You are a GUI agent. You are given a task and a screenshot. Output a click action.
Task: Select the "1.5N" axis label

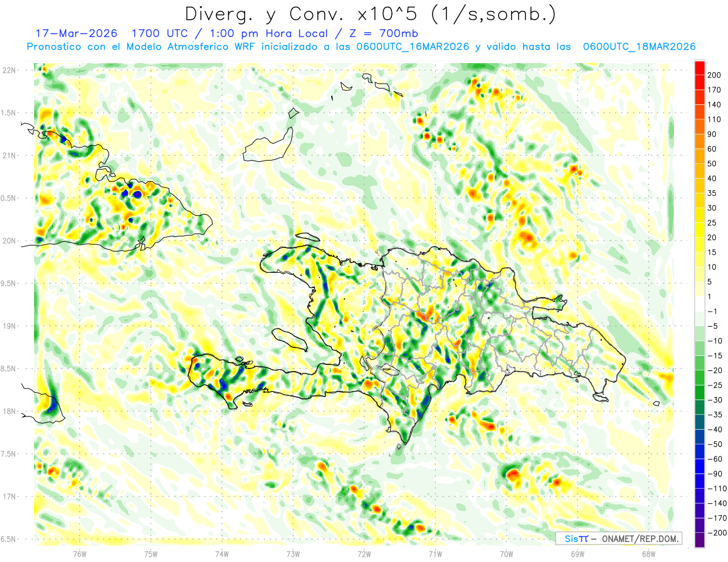click(8, 113)
